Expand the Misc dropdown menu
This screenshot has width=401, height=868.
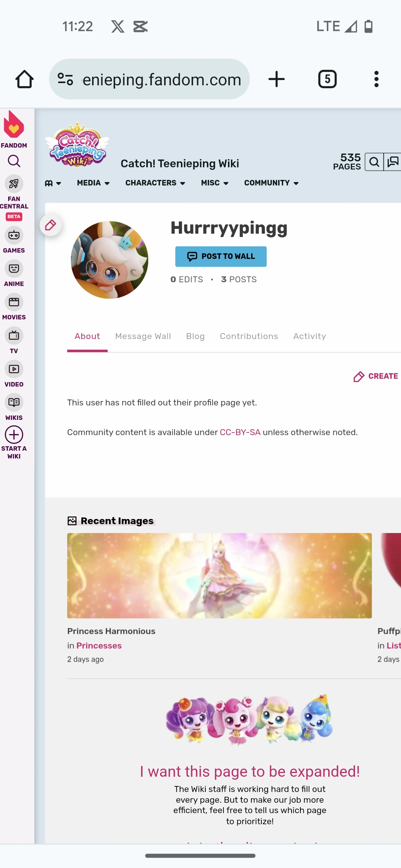click(215, 183)
